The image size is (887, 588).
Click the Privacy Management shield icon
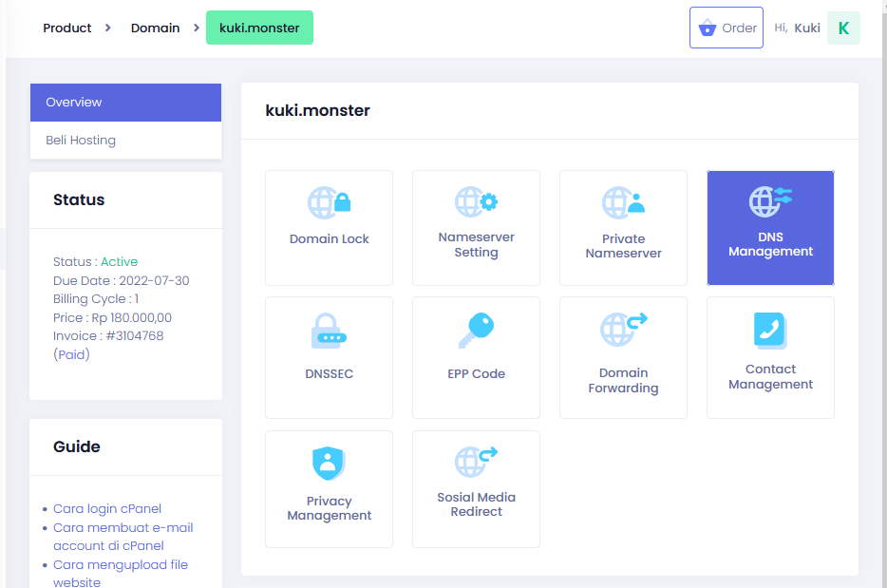tap(329, 464)
